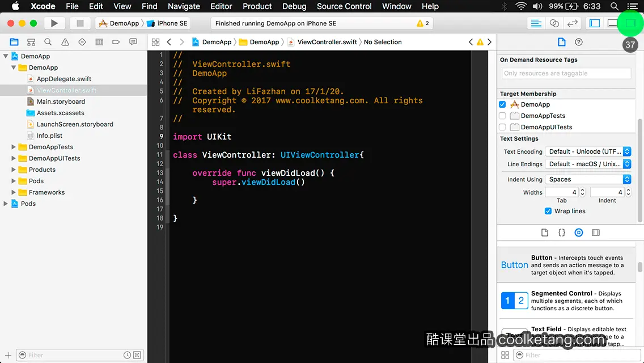Open the Breakpoint navigator
644x363 pixels.
(116, 42)
